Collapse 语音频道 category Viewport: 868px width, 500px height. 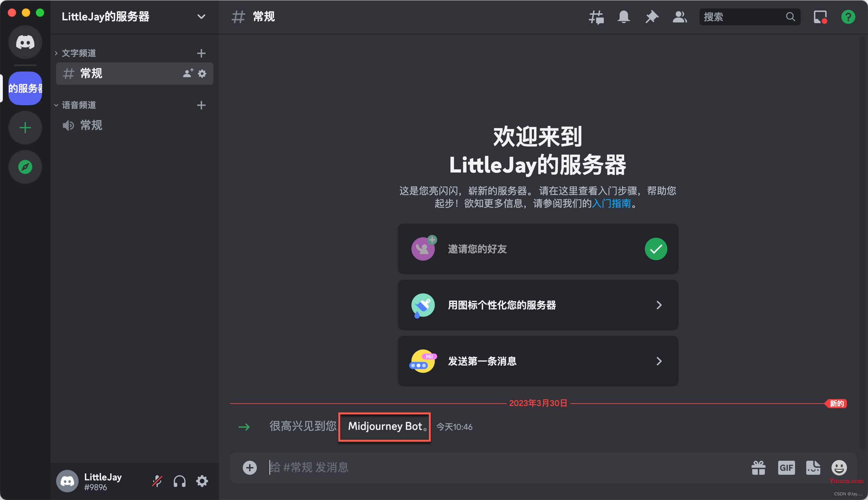(x=79, y=105)
